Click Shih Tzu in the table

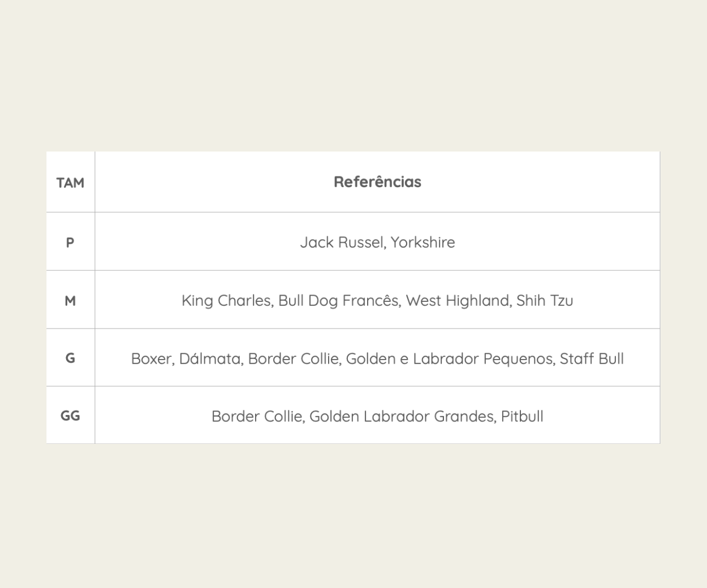tap(545, 301)
